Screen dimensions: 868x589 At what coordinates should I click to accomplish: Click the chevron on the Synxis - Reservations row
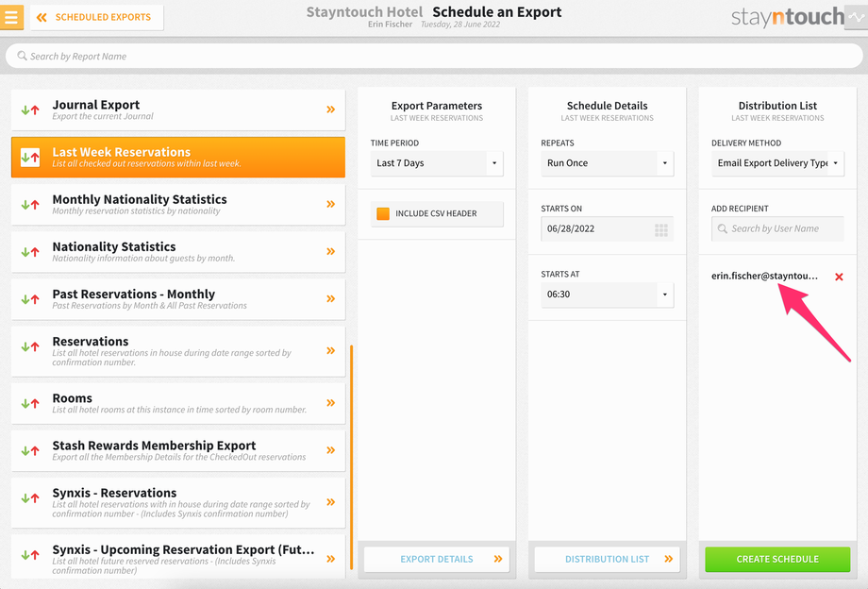[x=330, y=502]
